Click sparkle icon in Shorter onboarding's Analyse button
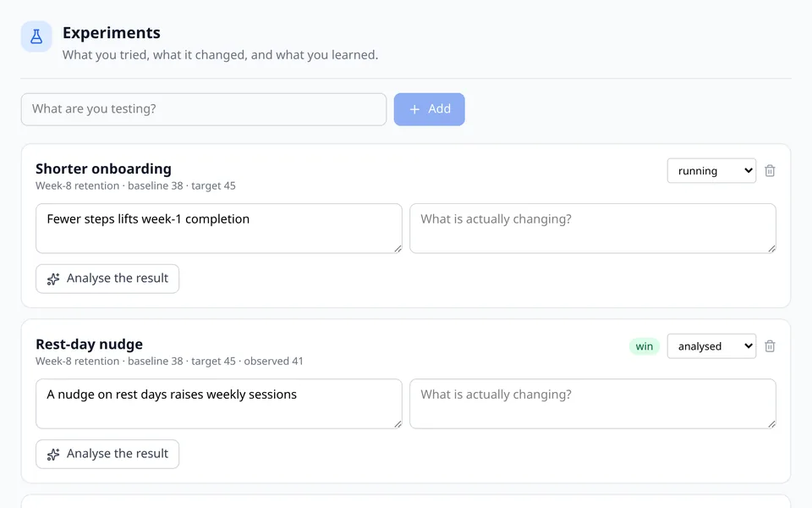Viewport: 812px width, 508px height. (53, 279)
